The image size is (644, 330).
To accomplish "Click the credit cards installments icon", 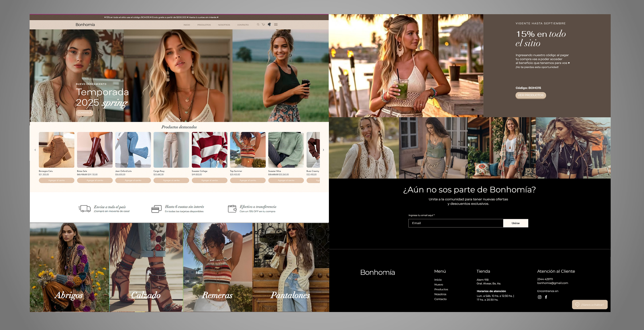I will click(x=156, y=209).
